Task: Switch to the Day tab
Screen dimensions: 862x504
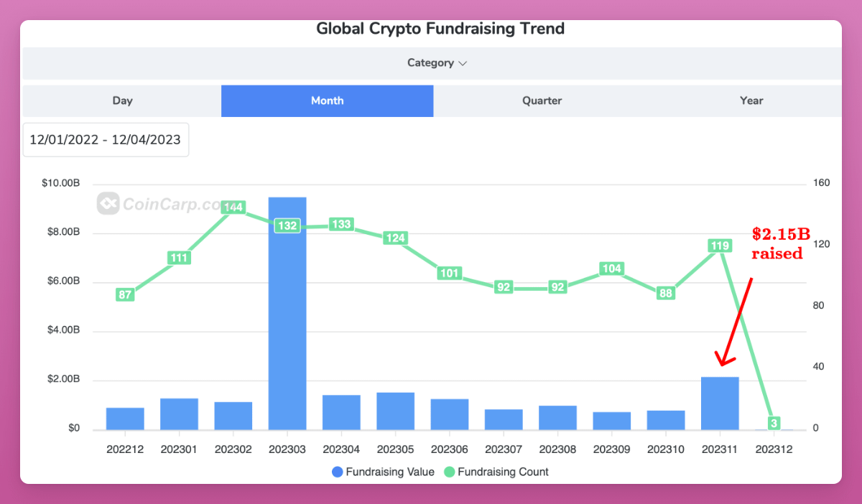Action: click(122, 101)
